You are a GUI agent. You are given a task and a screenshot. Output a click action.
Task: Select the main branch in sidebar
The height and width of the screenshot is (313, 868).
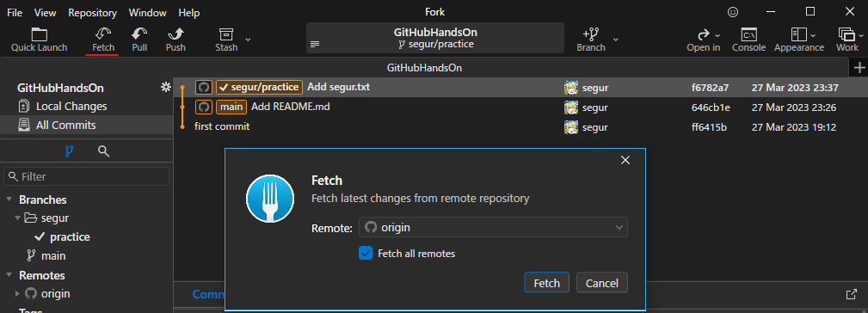53,256
